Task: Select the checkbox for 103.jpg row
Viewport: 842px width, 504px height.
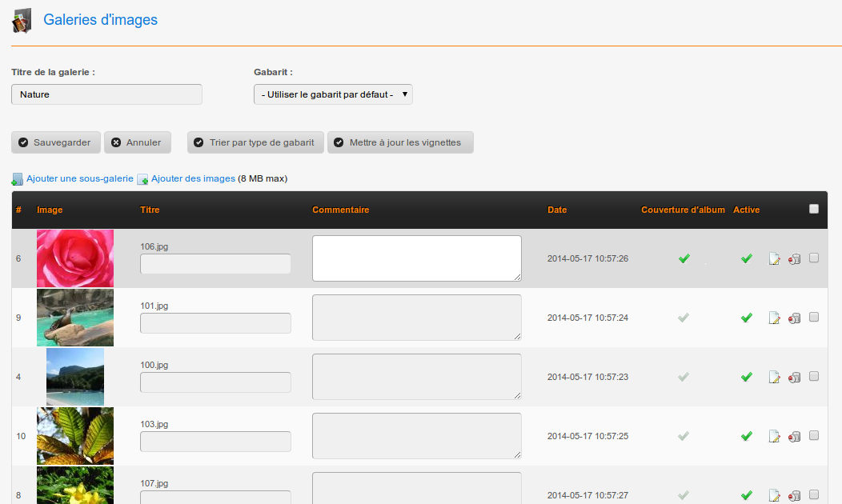Action: (814, 435)
